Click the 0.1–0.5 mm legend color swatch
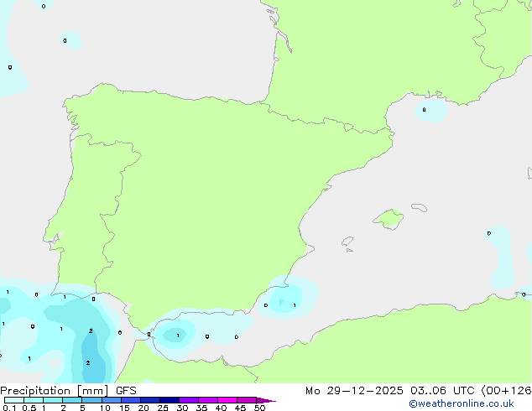Viewport: 532px width, 411px height. click(14, 400)
